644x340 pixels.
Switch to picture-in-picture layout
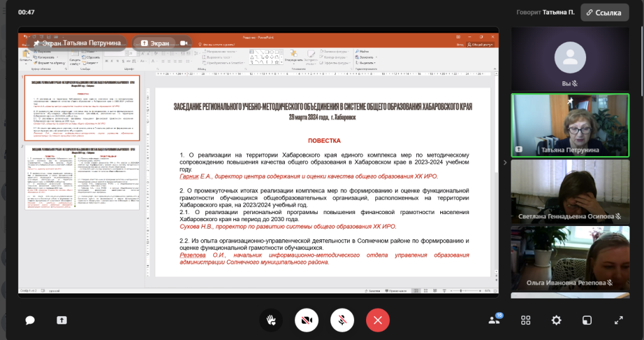pyautogui.click(x=587, y=320)
